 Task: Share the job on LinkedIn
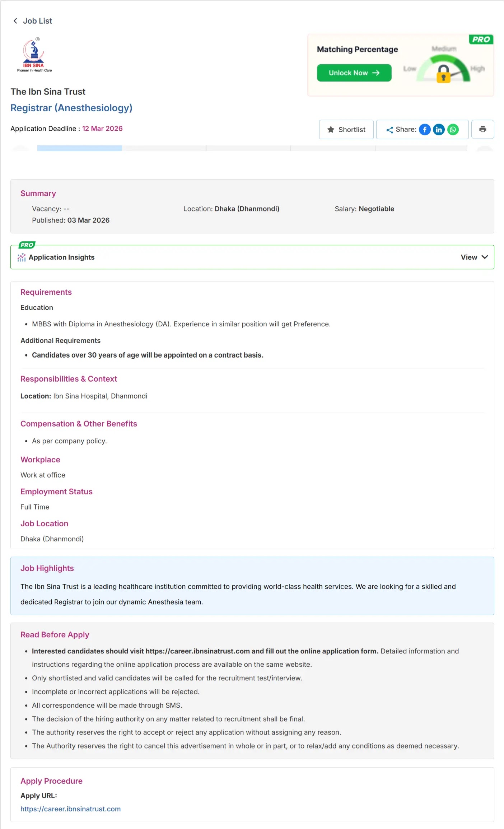[439, 130]
